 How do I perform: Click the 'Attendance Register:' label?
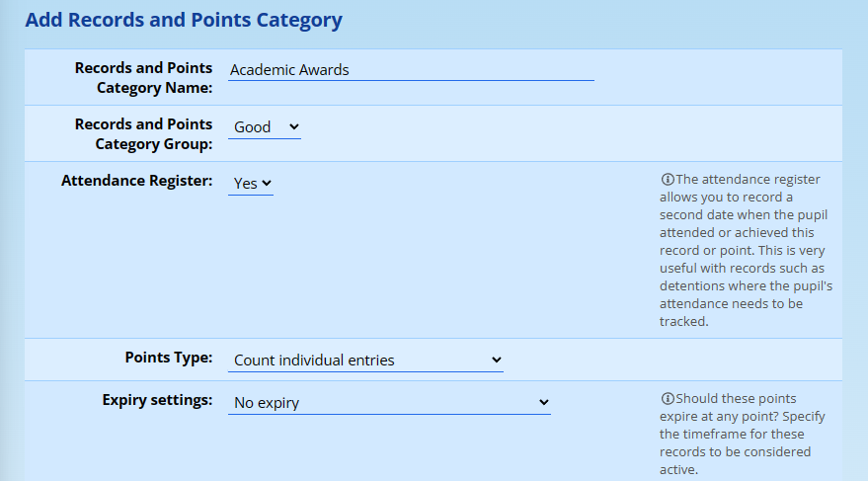pos(136,181)
